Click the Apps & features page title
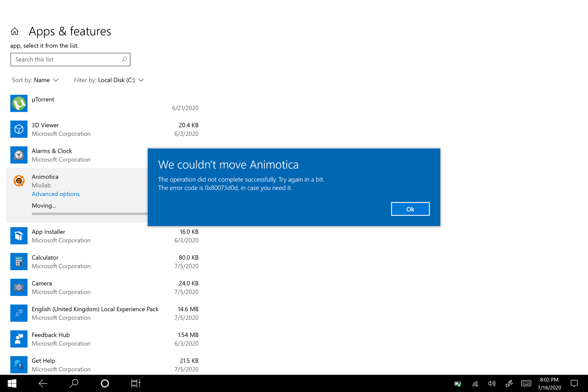This screenshot has width=588, height=392. click(x=70, y=31)
